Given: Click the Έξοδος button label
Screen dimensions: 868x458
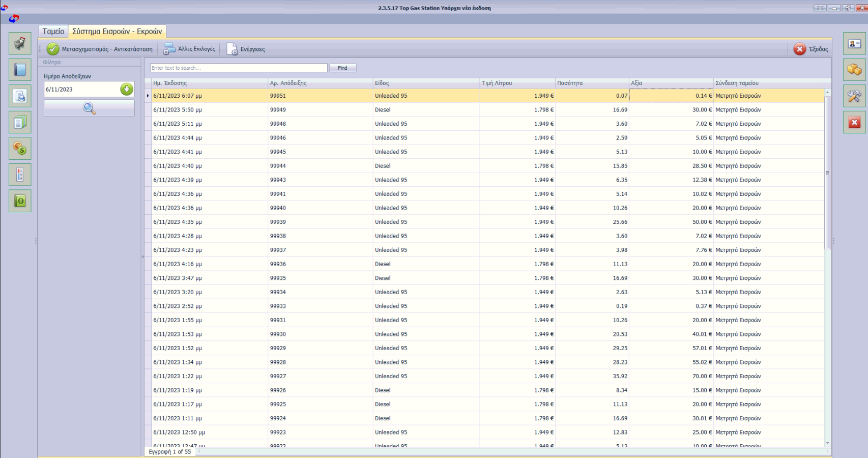Looking at the screenshot, I should coord(819,49).
